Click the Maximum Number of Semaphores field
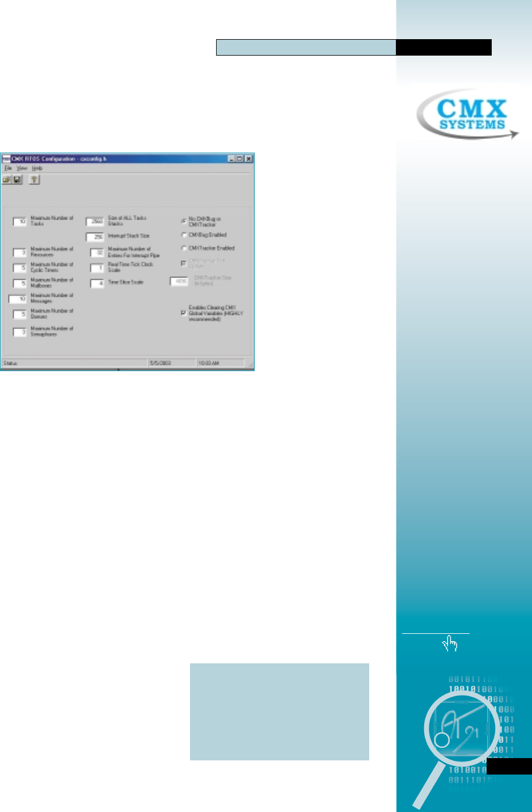The height and width of the screenshot is (812, 532). pyautogui.click(x=20, y=332)
